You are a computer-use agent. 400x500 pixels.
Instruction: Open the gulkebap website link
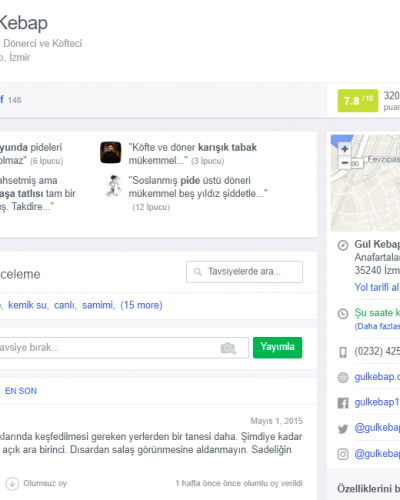point(377,377)
